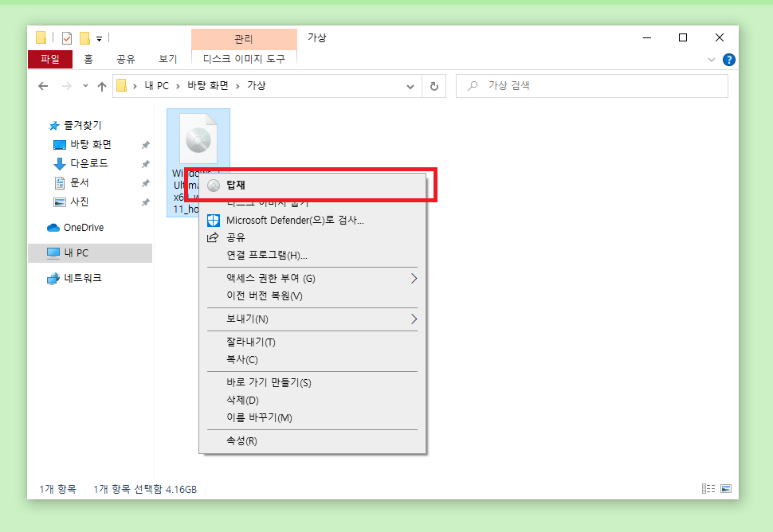This screenshot has height=532, width=773.
Task: Choose 복사(C) from context menu
Action: pos(312,360)
